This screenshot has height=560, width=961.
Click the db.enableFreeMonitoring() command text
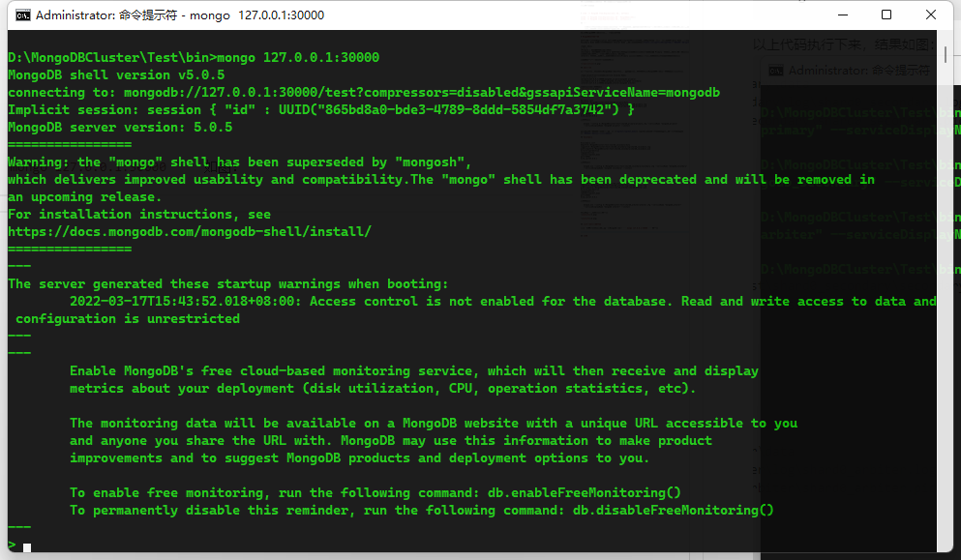[x=592, y=493]
